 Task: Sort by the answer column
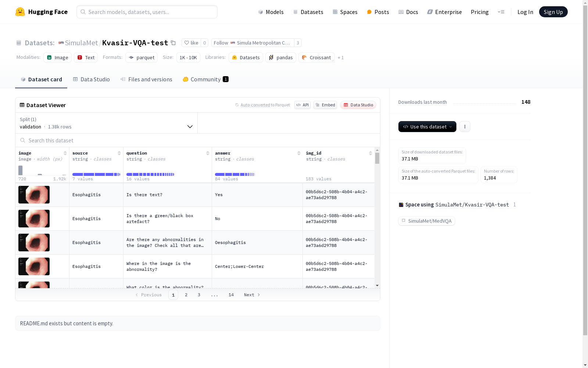[x=299, y=153]
